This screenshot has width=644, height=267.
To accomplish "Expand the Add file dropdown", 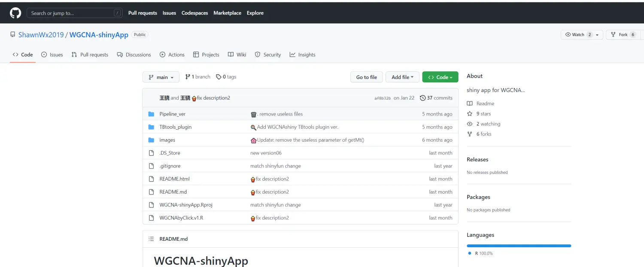I will coord(402,77).
